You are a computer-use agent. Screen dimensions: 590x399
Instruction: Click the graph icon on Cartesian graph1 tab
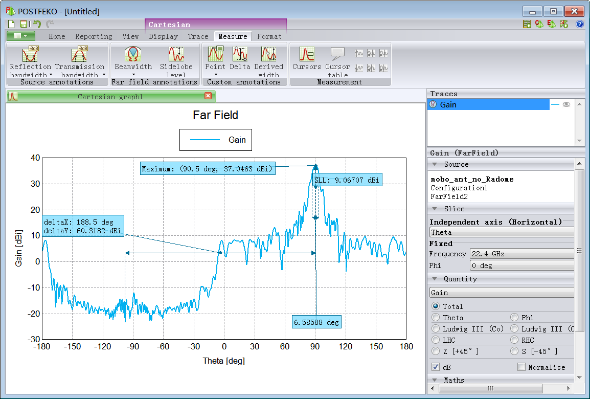tap(13, 97)
